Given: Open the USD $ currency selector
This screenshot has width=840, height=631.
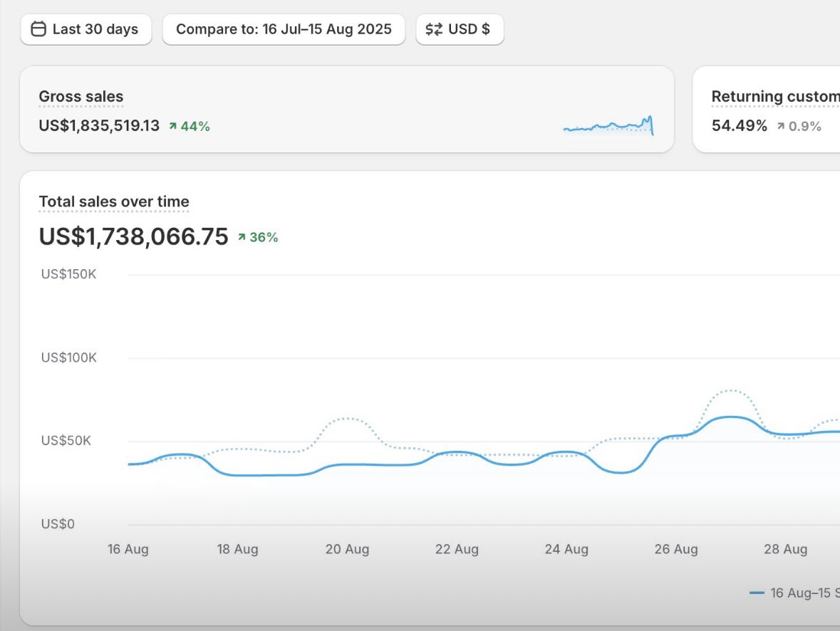Looking at the screenshot, I should 460,29.
